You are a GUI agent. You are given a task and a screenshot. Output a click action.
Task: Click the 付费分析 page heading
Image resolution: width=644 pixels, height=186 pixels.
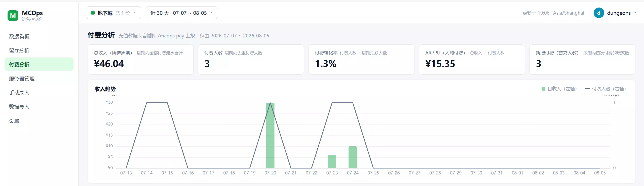tap(101, 35)
